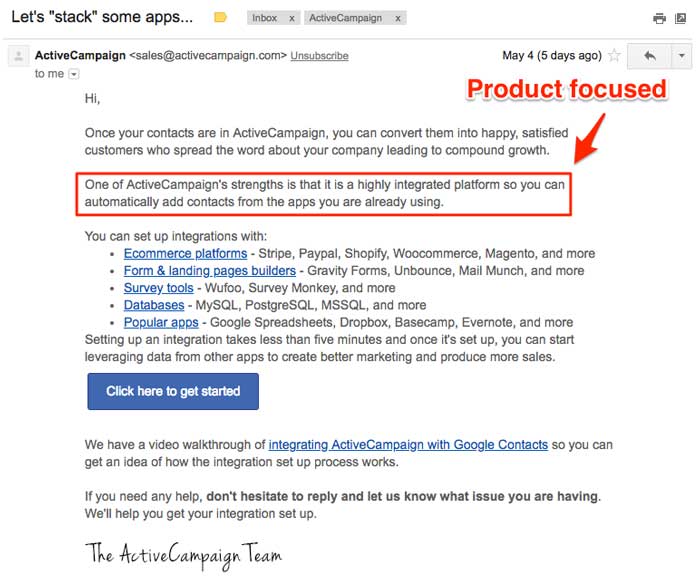Star this message
Viewport: 700px width, 580px height.
click(x=615, y=55)
